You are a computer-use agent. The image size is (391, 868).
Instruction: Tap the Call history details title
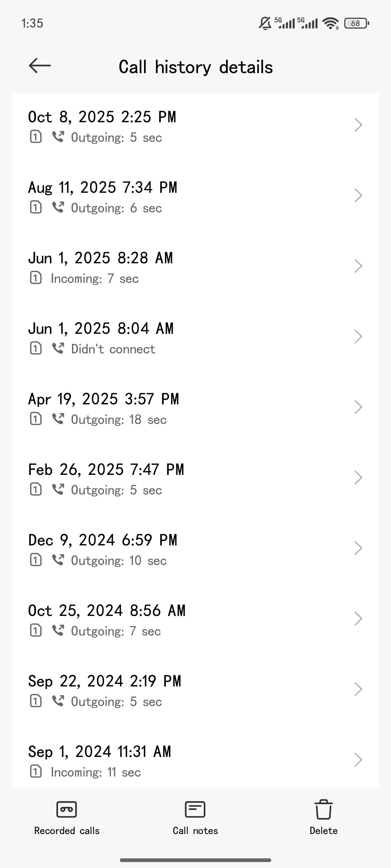(x=195, y=67)
